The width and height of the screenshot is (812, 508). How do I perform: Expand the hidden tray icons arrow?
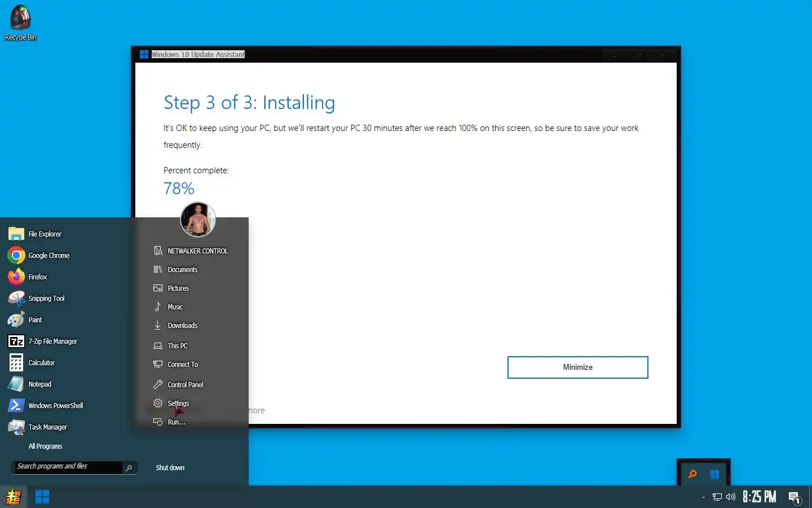tap(703, 497)
